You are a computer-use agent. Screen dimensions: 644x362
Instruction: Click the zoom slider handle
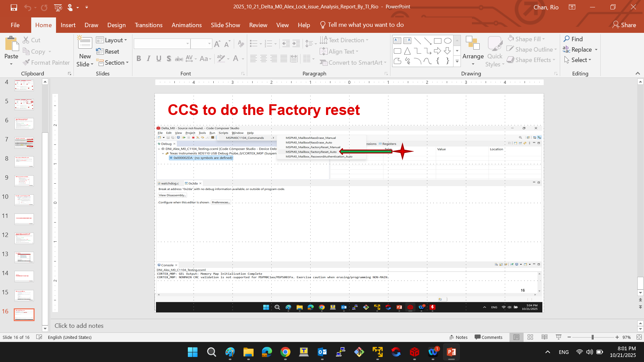593,337
